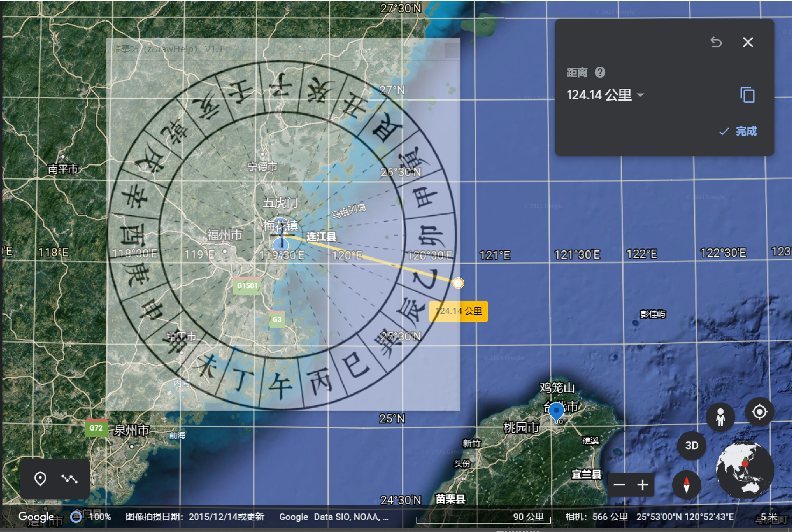Viewport: 792px width, 532px height.
Task: Click the 121°E longitude label
Action: click(x=494, y=255)
